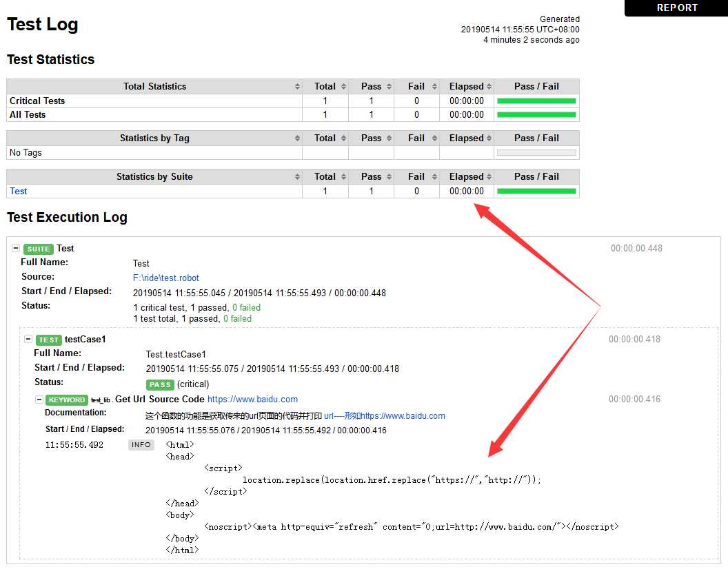Open the F:\ride\test.robot source link
728x569 pixels.
coord(165,278)
